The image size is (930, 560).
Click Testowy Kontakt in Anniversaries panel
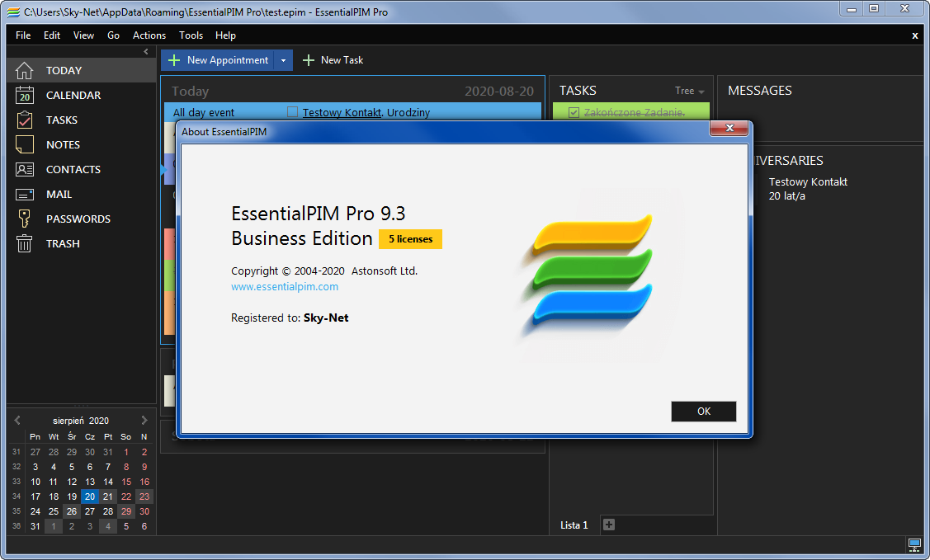click(808, 182)
